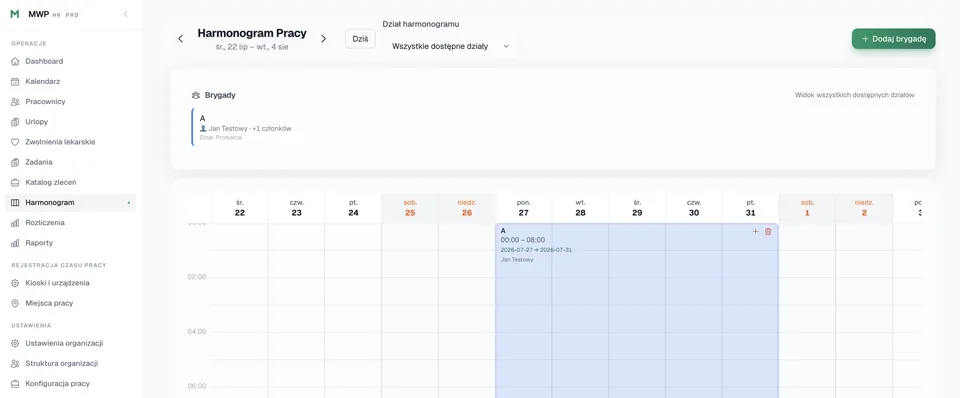Open the Kalendarz section

point(70,81)
